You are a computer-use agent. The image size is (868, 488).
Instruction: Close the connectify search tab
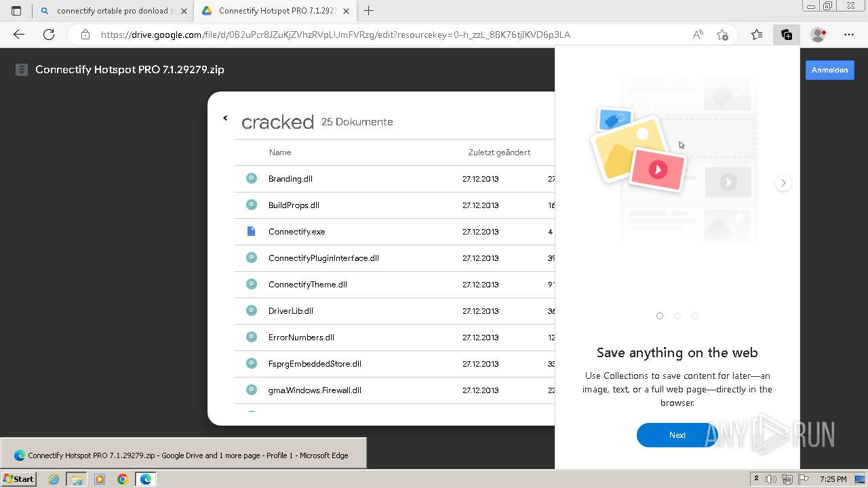tap(184, 11)
